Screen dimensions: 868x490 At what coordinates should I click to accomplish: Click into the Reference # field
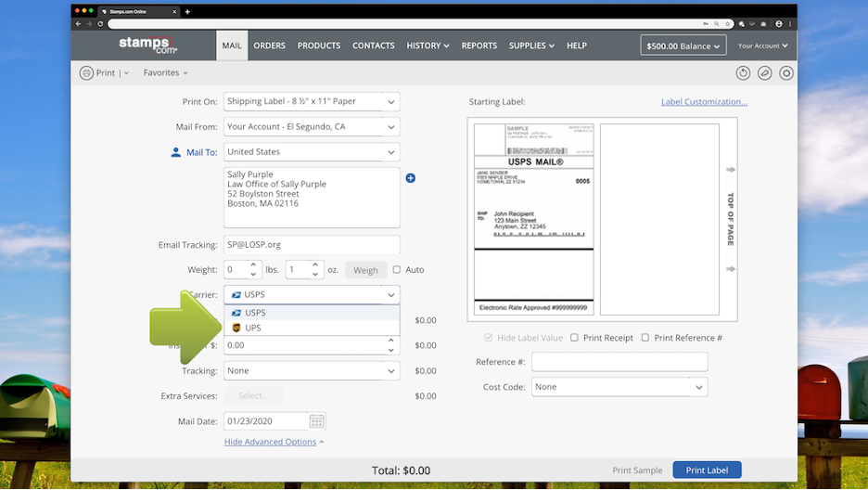[619, 362]
